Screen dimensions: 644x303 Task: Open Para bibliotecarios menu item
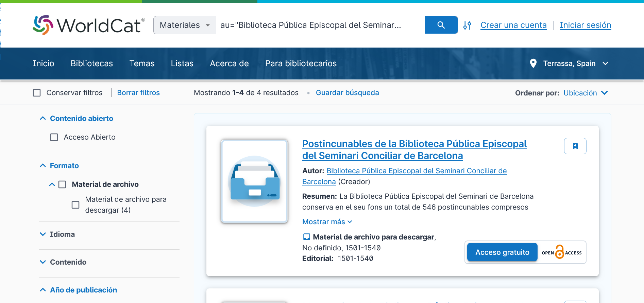point(301,64)
